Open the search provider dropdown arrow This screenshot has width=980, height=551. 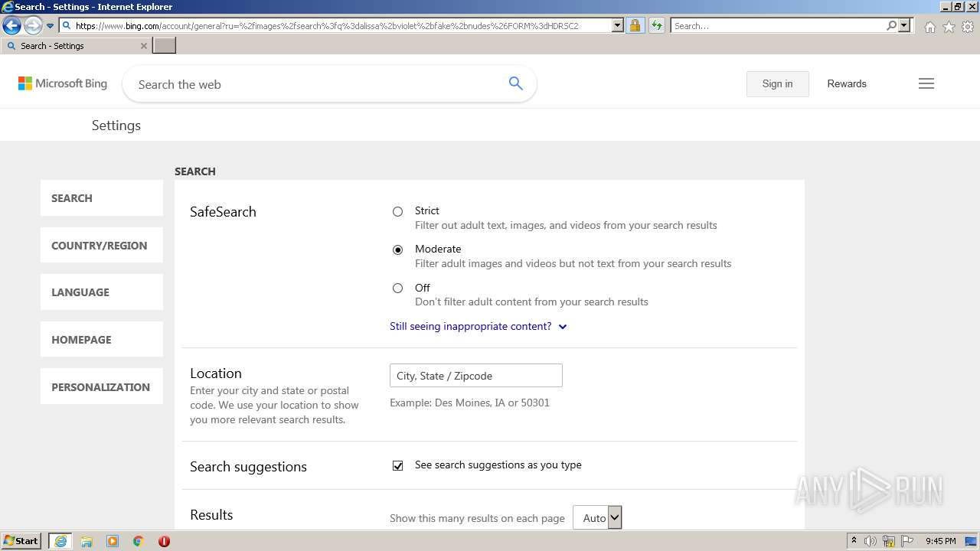904,25
